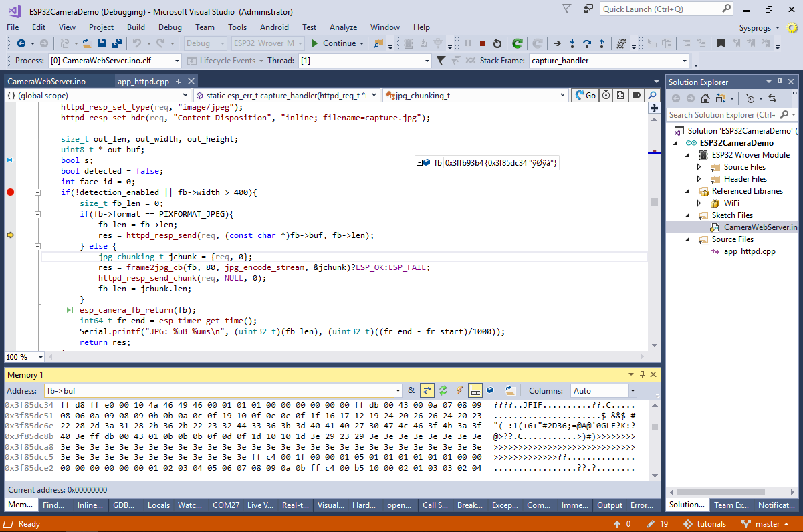Navigate backward with the blue back arrow
The height and width of the screenshot is (532, 803).
[21, 43]
